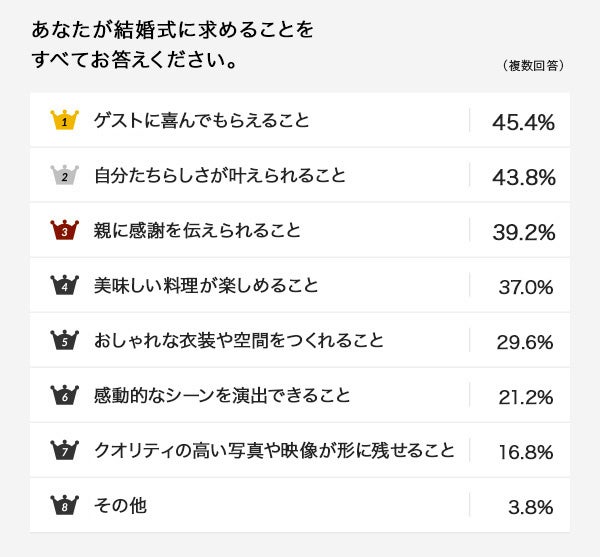600x557 pixels.
Task: Click the 45.4% value
Action: 523,122
